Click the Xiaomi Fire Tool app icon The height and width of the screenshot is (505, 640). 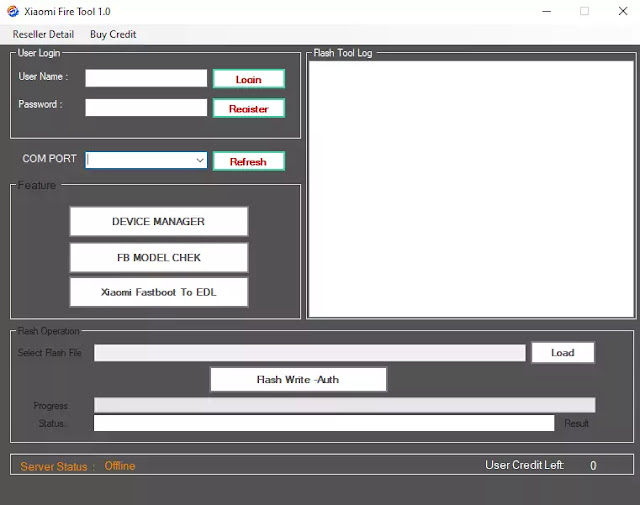pyautogui.click(x=13, y=11)
